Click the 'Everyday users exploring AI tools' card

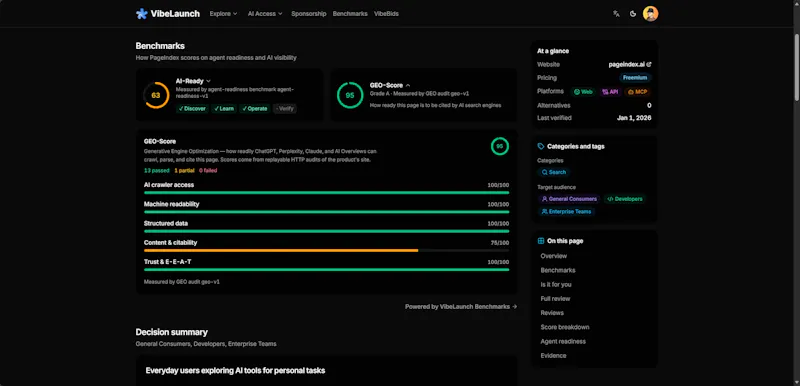click(327, 371)
